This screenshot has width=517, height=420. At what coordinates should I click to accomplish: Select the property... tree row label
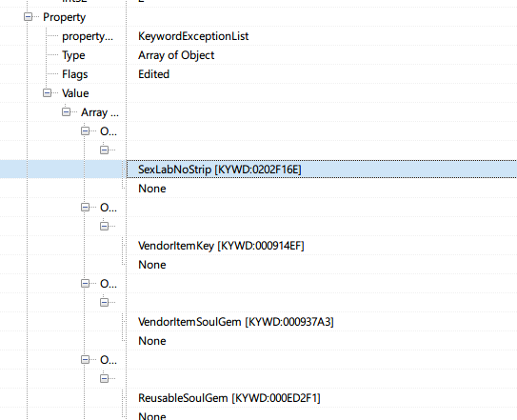(x=88, y=36)
